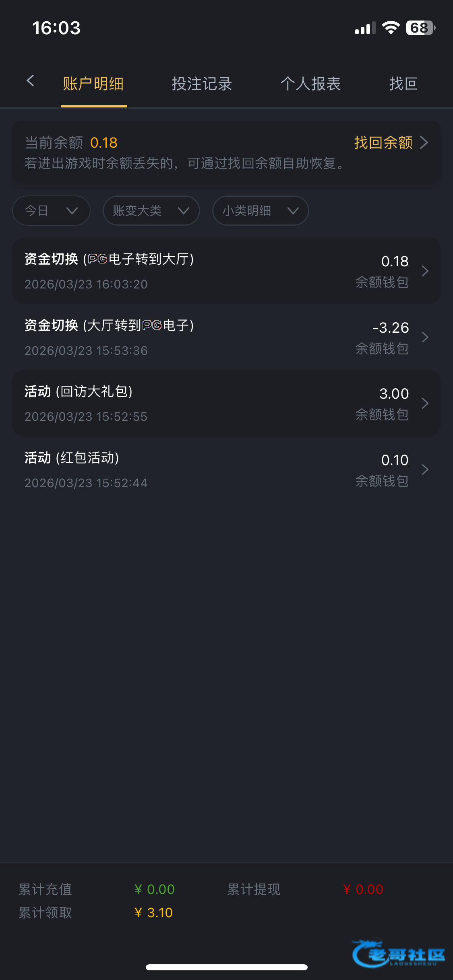The width and height of the screenshot is (453, 980).
Task: Tap the chevron on the 0.18 transaction
Action: point(425,271)
